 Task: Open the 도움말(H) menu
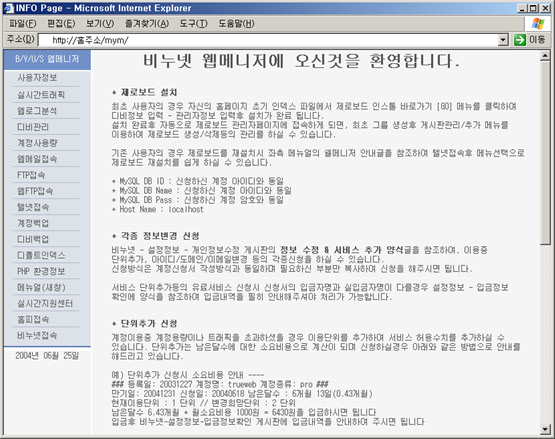[x=236, y=24]
